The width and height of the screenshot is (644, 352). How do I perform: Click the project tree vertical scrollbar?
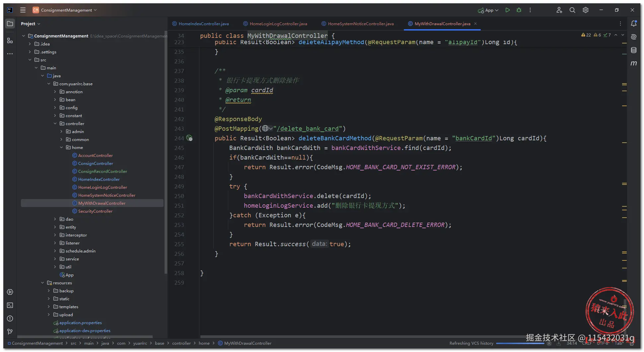pos(166,153)
